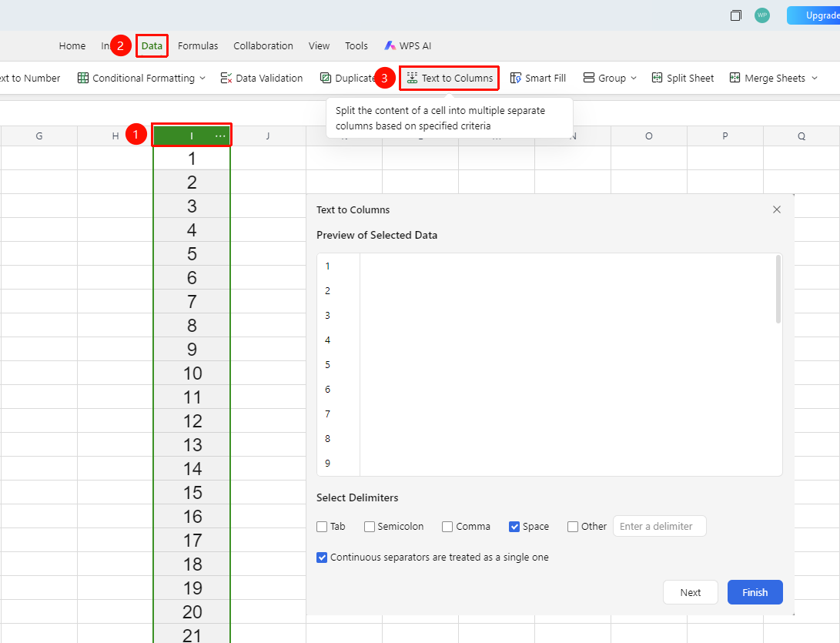
Task: Click the Finish button
Action: coord(755,592)
